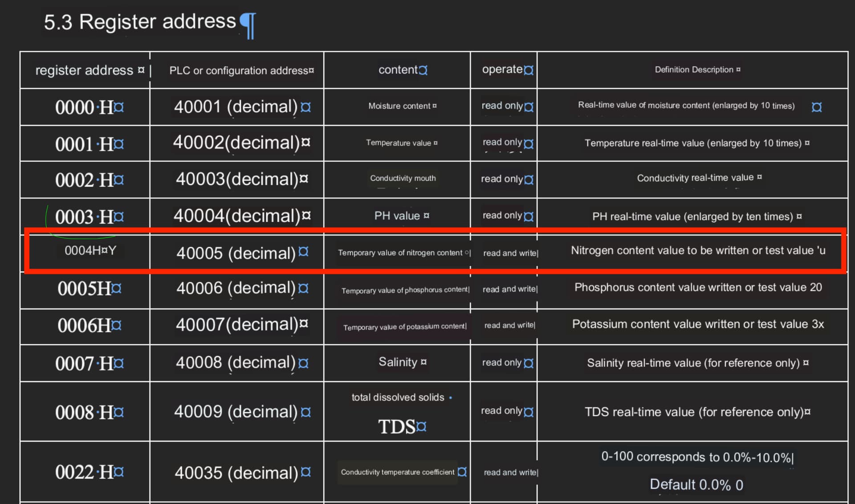Click the 'PLC or configuration address' header
Screen dimensions: 855x504
pos(238,70)
